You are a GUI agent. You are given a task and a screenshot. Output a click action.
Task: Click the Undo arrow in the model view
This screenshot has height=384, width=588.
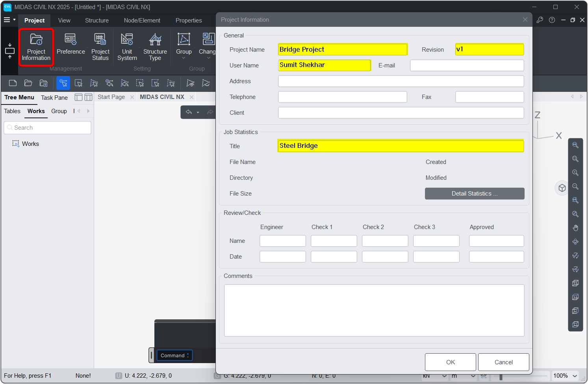coord(189,112)
